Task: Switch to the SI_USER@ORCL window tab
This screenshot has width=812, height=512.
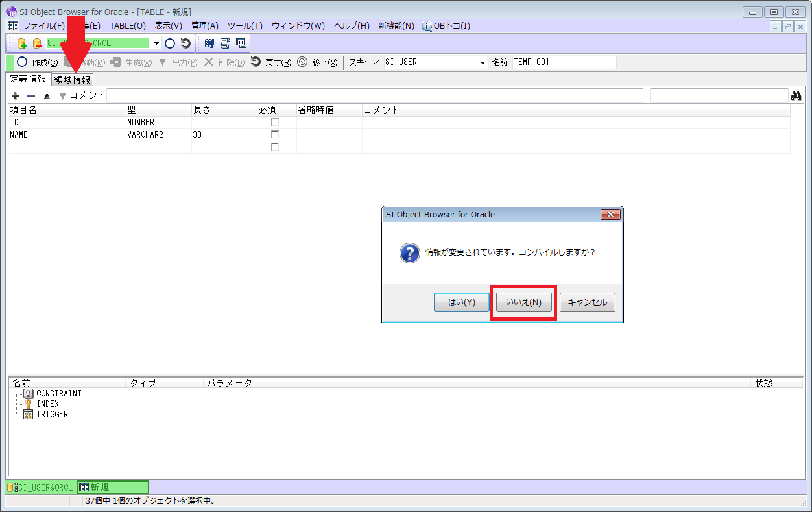Action: [x=41, y=487]
